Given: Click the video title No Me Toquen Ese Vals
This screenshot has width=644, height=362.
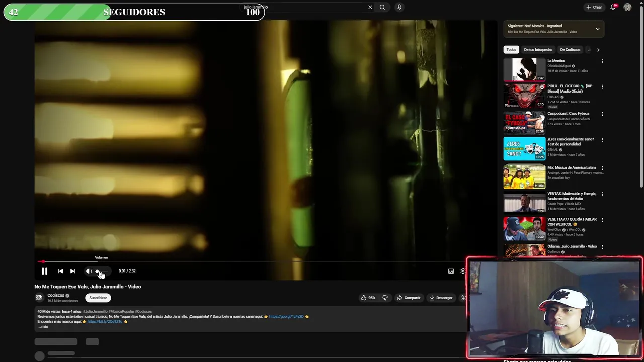Looking at the screenshot, I should [x=88, y=287].
